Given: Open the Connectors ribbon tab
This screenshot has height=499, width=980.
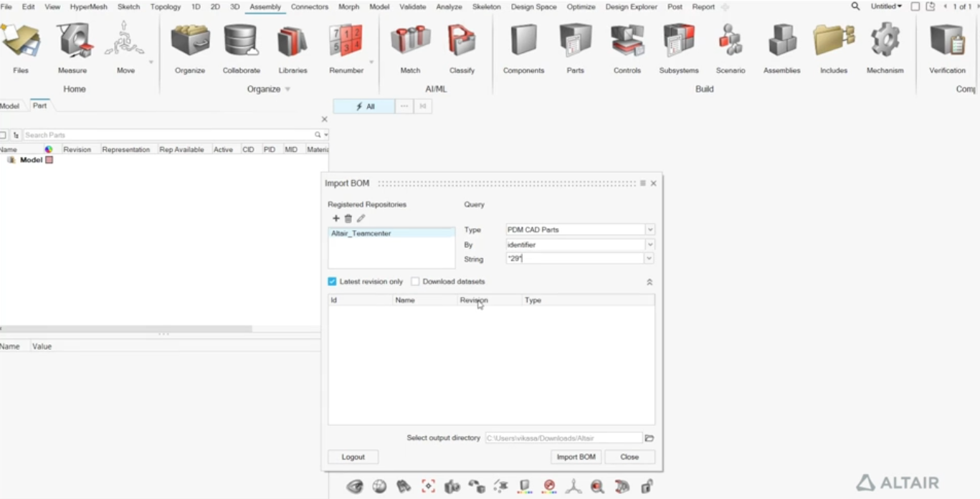Looking at the screenshot, I should (x=309, y=6).
